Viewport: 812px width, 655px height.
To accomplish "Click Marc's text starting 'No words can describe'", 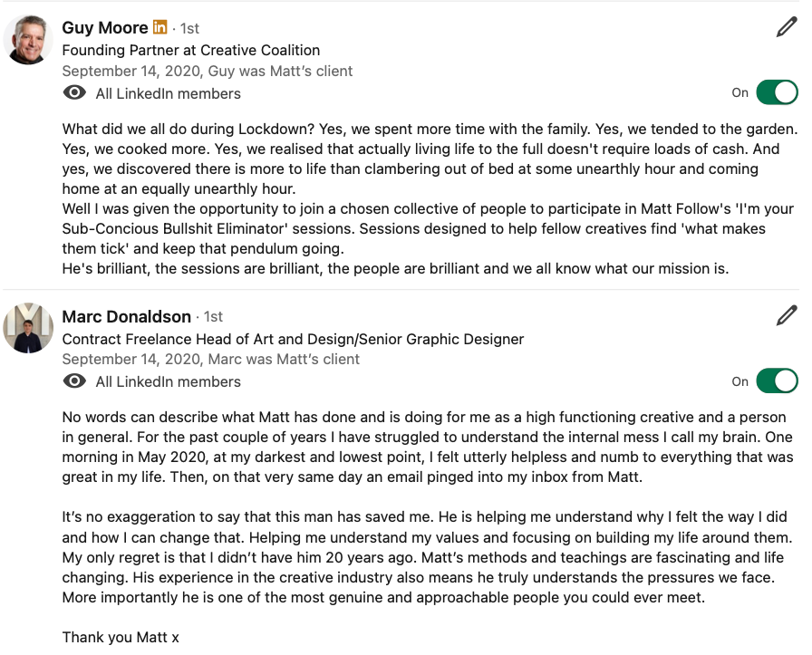I will click(427, 447).
